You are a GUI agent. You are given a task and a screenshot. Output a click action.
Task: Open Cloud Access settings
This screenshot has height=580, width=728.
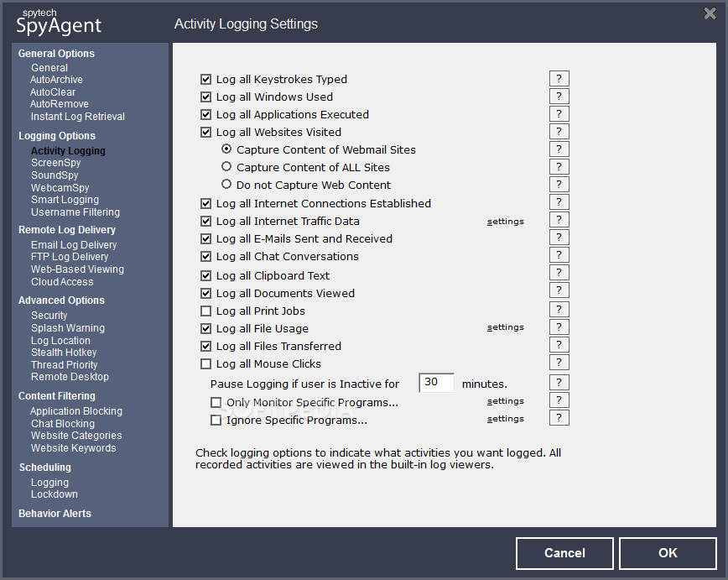(62, 282)
